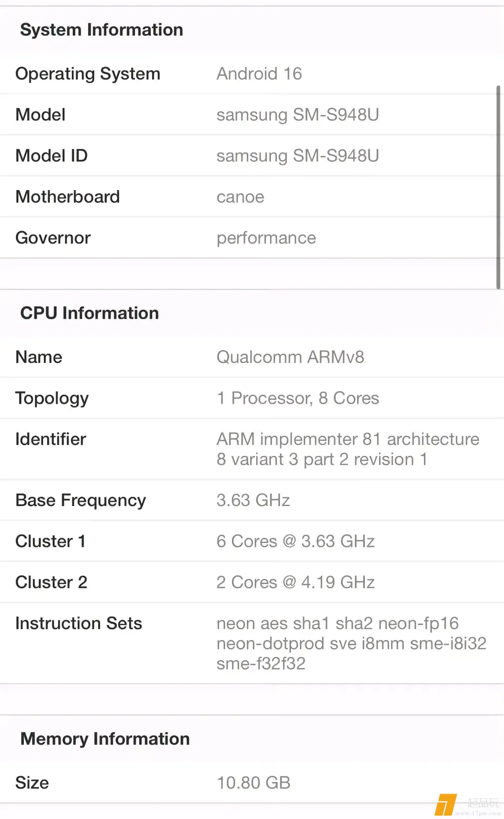Click the Model ID label

tap(51, 156)
